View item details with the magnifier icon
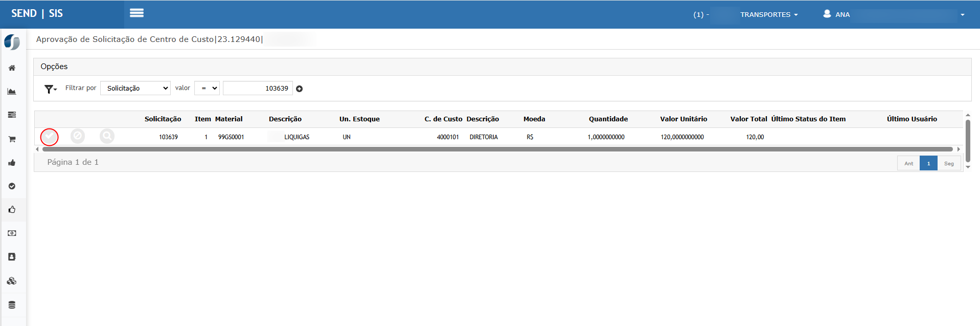This screenshot has height=326, width=980. (107, 136)
